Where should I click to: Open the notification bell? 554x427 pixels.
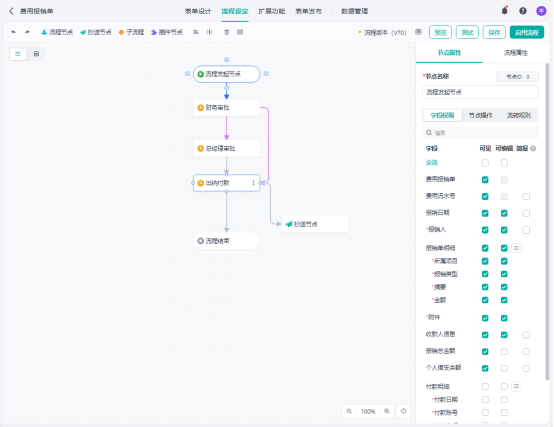505,11
